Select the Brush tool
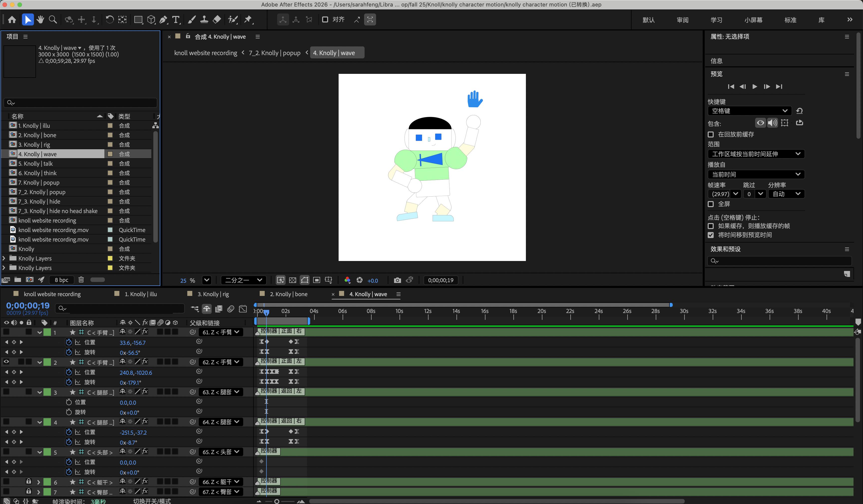Screen dimensions: 863x504 [x=192, y=19]
